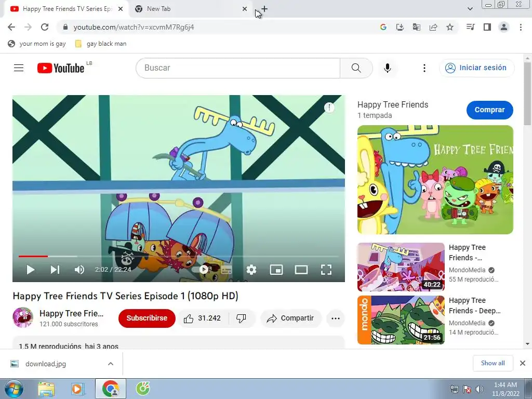Viewport: 532px width, 399px height.
Task: Bookmark this page with star
Action: point(450,27)
